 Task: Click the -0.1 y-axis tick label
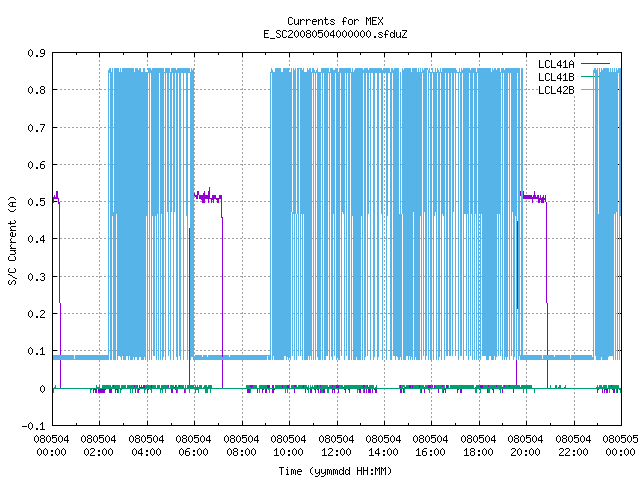tap(33, 426)
